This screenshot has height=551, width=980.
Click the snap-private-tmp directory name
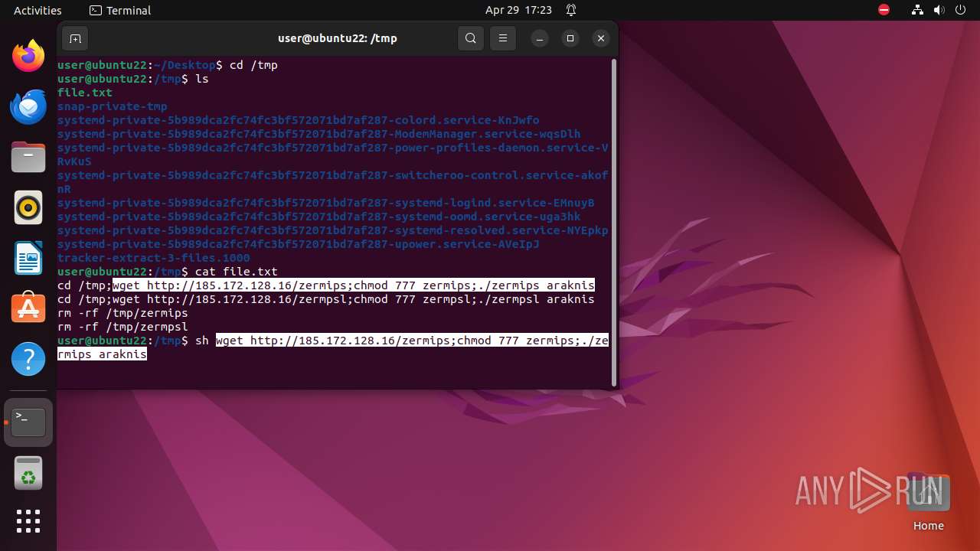point(113,106)
